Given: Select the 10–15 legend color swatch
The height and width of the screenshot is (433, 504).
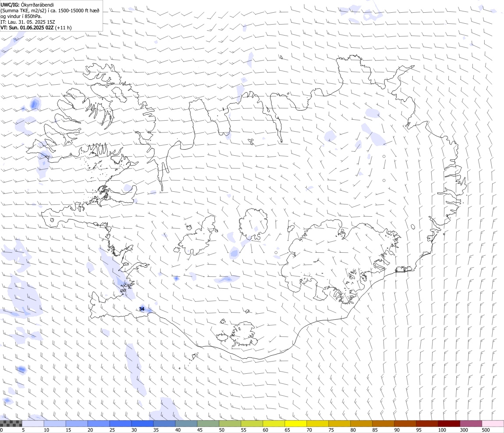Looking at the screenshot, I should (x=55, y=424).
